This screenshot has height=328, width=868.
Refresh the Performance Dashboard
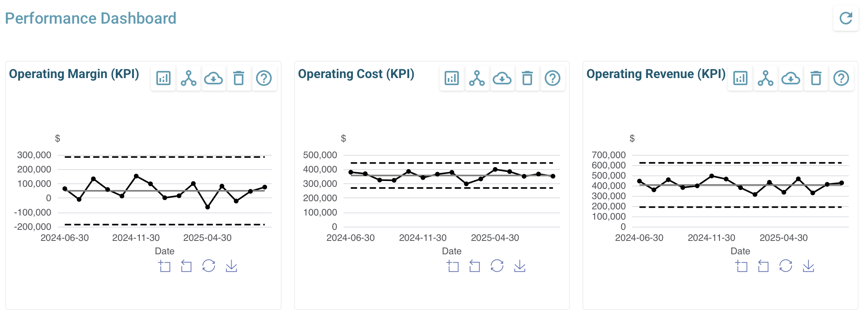point(846,18)
